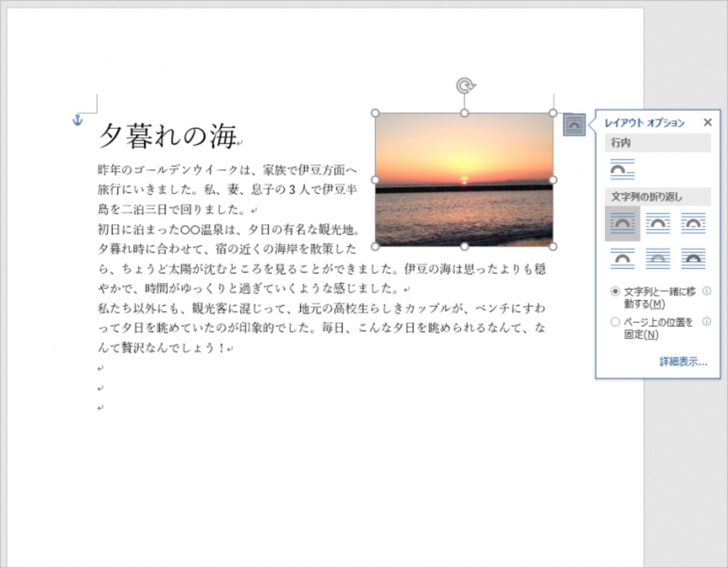The width and height of the screenshot is (728, 568).
Task: Click the bottom-left handle of the picture
Action: click(x=375, y=246)
